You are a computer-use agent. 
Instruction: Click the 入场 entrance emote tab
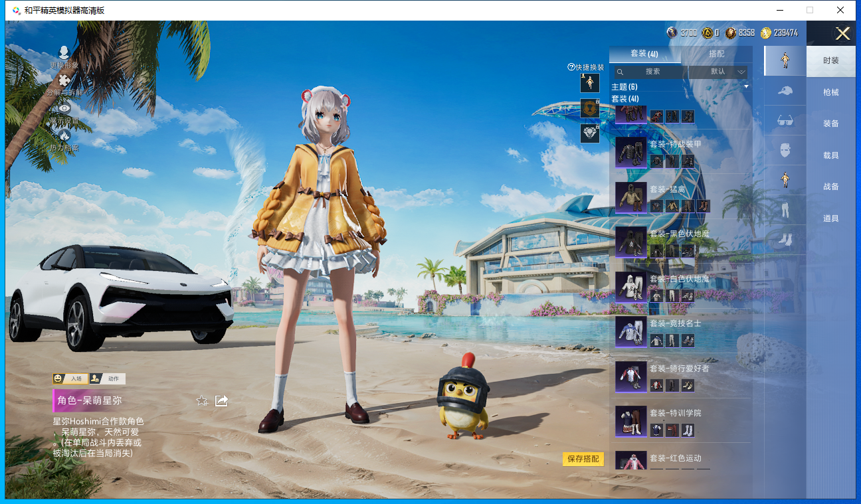pos(70,378)
